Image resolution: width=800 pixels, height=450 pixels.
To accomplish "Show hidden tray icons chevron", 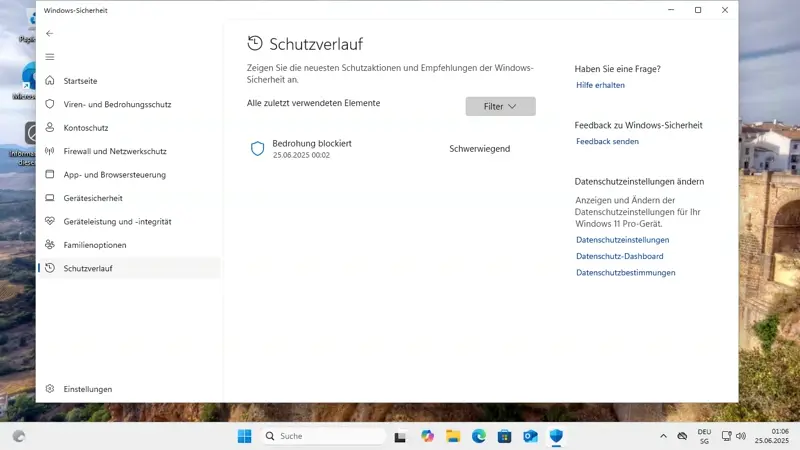I will coord(663,436).
